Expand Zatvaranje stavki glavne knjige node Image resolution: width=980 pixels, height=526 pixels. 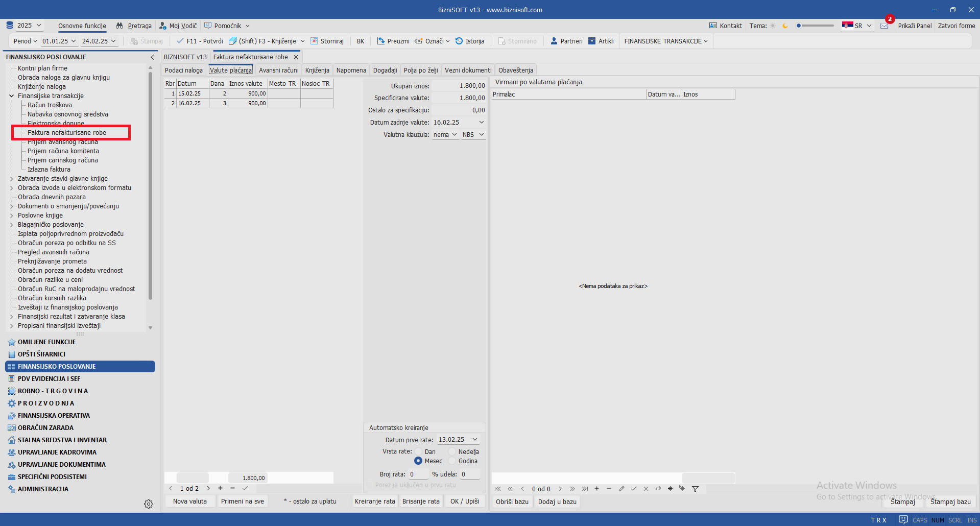click(x=12, y=179)
